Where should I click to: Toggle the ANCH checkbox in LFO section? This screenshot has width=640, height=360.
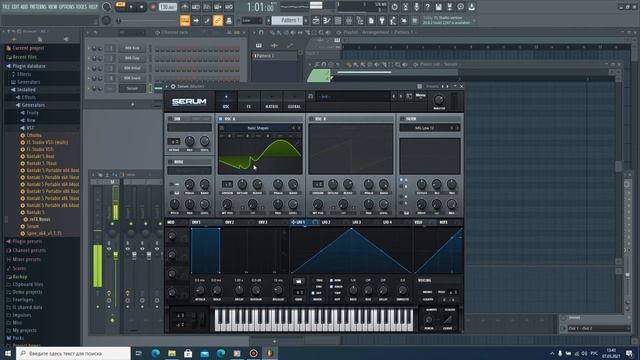[x=331, y=287]
